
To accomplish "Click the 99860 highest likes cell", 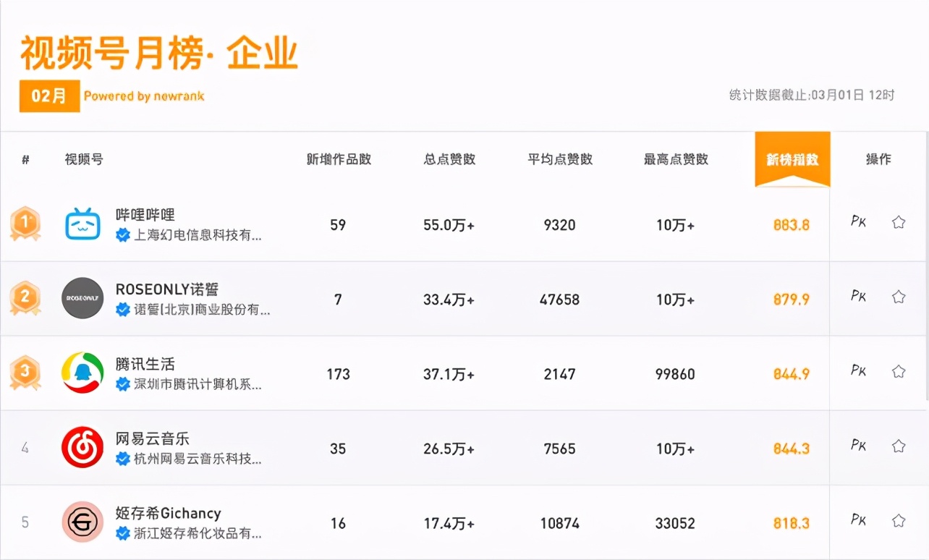I will pos(675,374).
